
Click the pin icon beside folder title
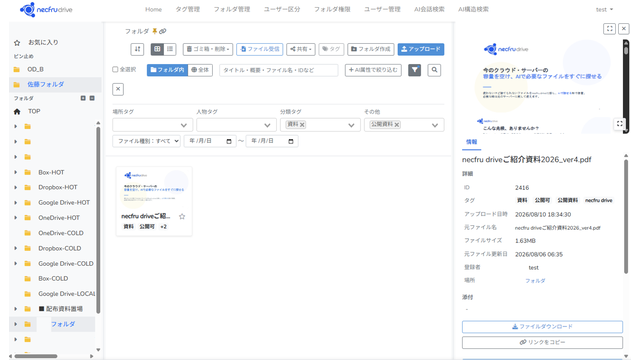[155, 31]
